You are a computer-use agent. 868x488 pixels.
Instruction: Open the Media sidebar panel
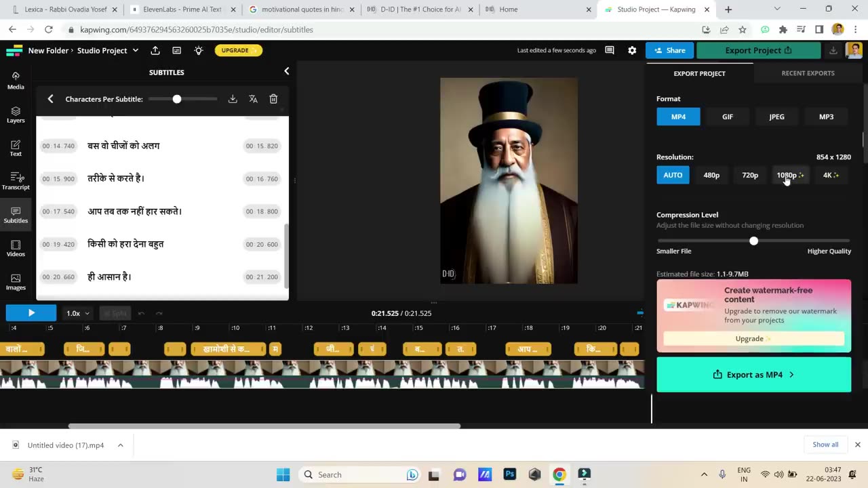click(16, 80)
